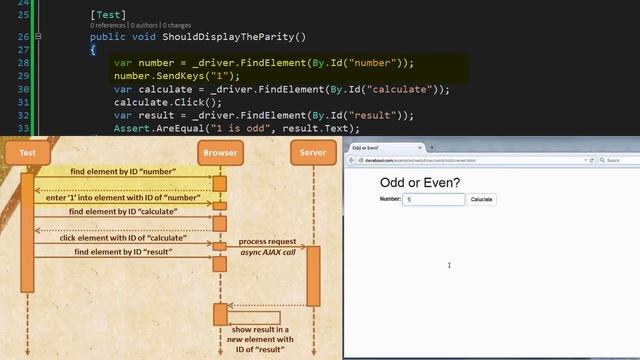640x360 pixels.
Task: Click the reload icon in the address bar
Action: [591, 160]
